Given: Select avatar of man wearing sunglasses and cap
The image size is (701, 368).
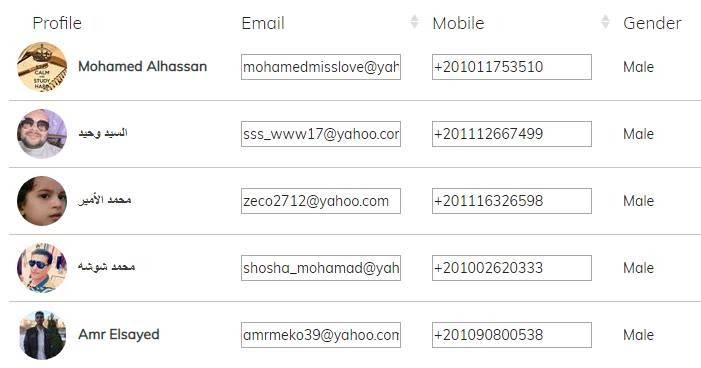Looking at the screenshot, I should 42,268.
